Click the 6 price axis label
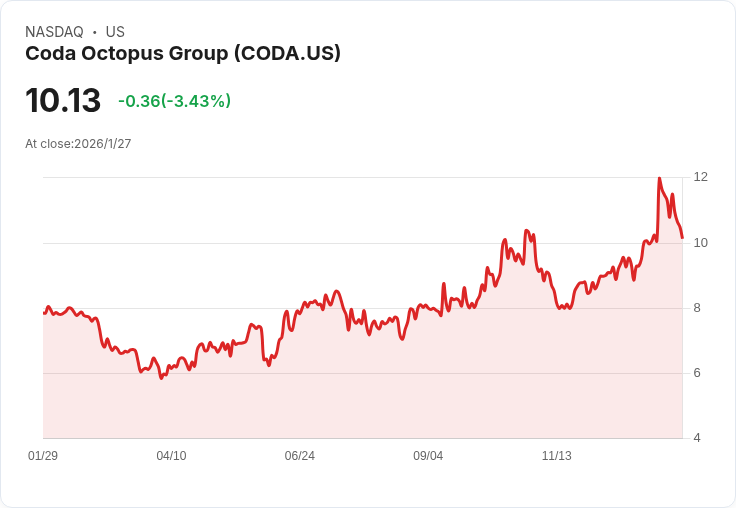The image size is (736, 508). (697, 373)
